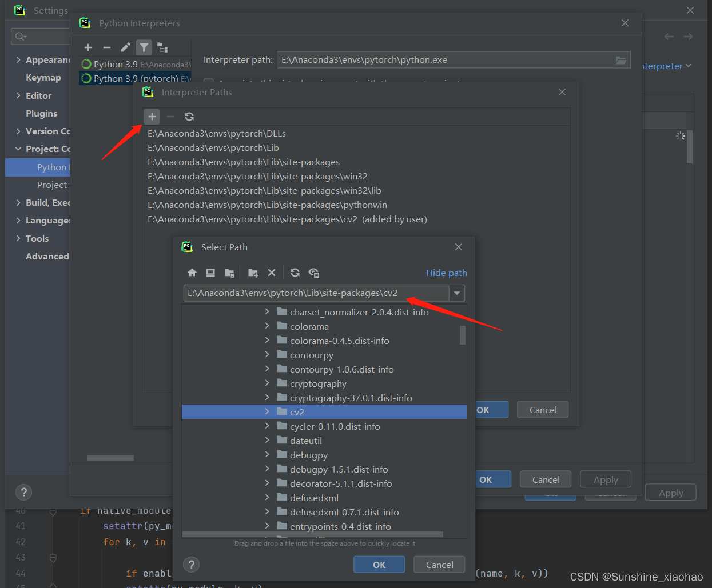Viewport: 712px width, 588px height.
Task: Collapse the Project section in Settings
Action: pos(18,149)
